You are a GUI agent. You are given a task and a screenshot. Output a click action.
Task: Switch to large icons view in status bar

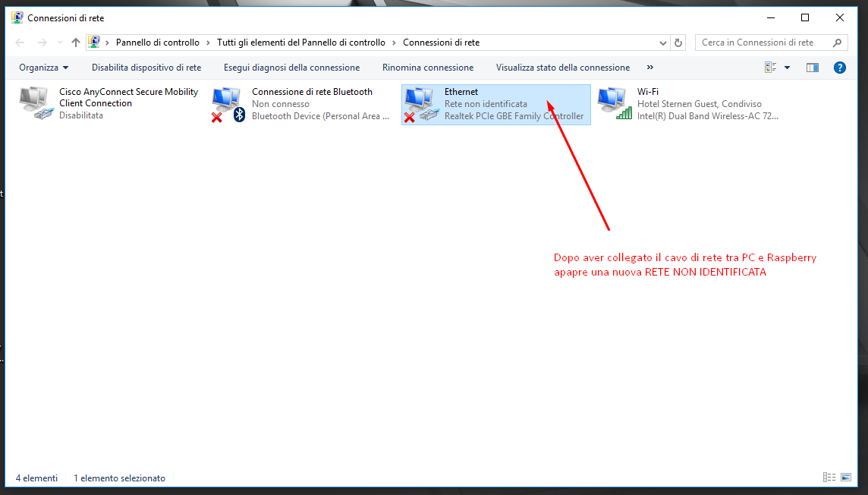pos(846,478)
